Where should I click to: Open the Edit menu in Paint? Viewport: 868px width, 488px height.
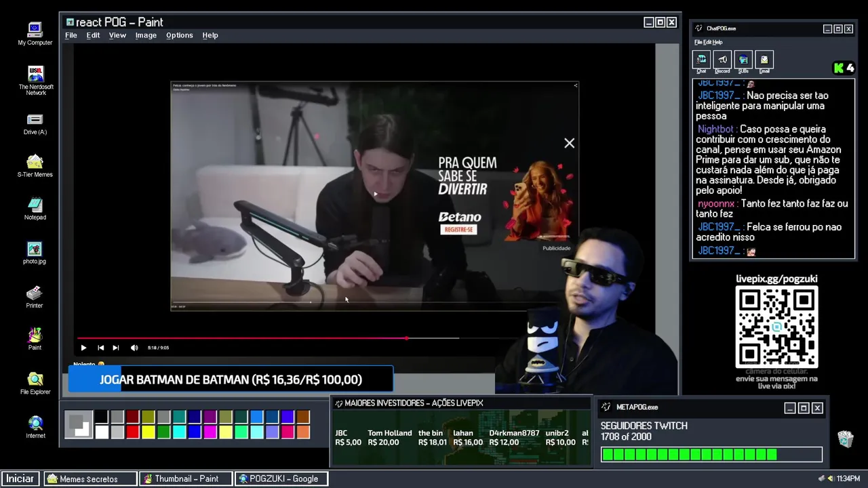[93, 35]
